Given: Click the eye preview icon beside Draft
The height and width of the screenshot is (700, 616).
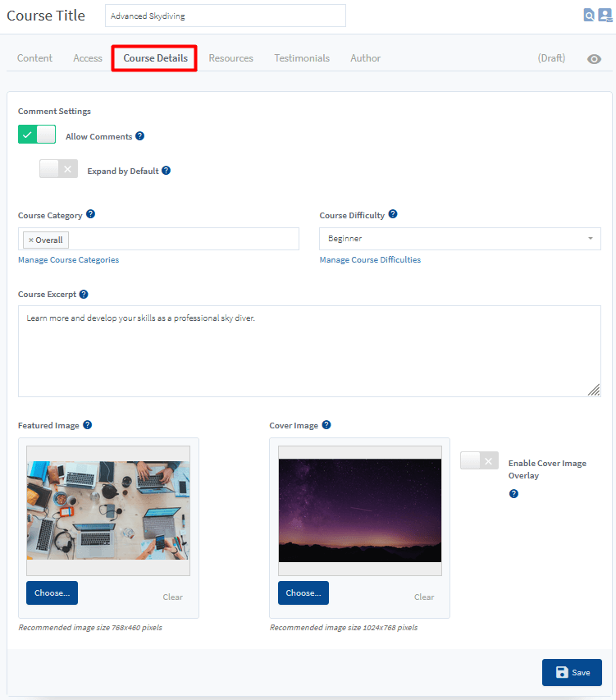Looking at the screenshot, I should 594,59.
